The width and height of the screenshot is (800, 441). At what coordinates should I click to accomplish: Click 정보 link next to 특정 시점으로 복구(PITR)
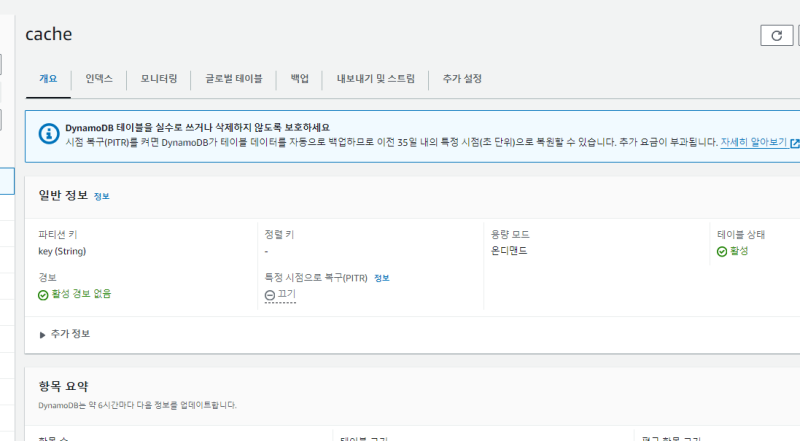pyautogui.click(x=381, y=278)
